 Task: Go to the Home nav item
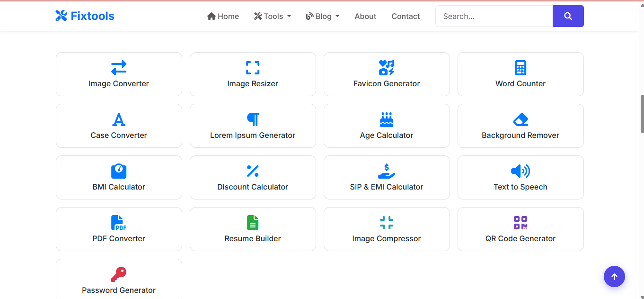223,16
